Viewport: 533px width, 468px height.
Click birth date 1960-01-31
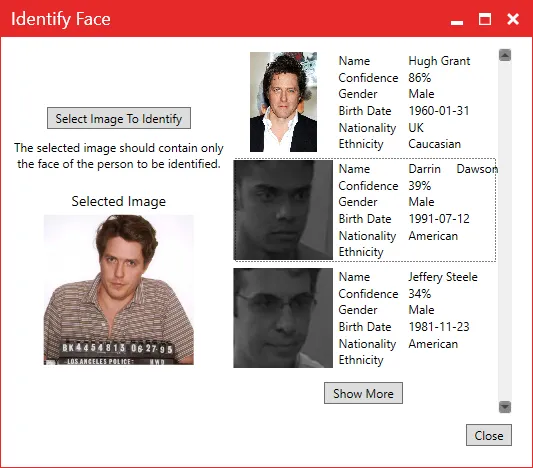click(x=439, y=111)
